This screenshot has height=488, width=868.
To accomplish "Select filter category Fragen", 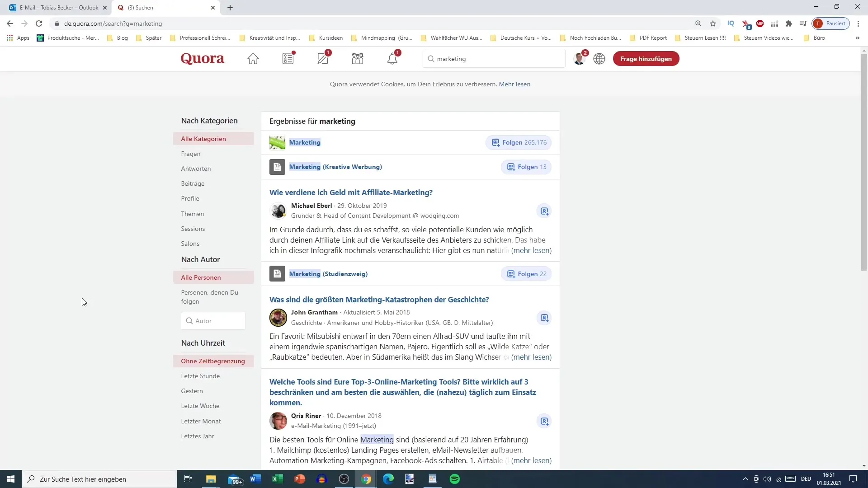I will (191, 154).
